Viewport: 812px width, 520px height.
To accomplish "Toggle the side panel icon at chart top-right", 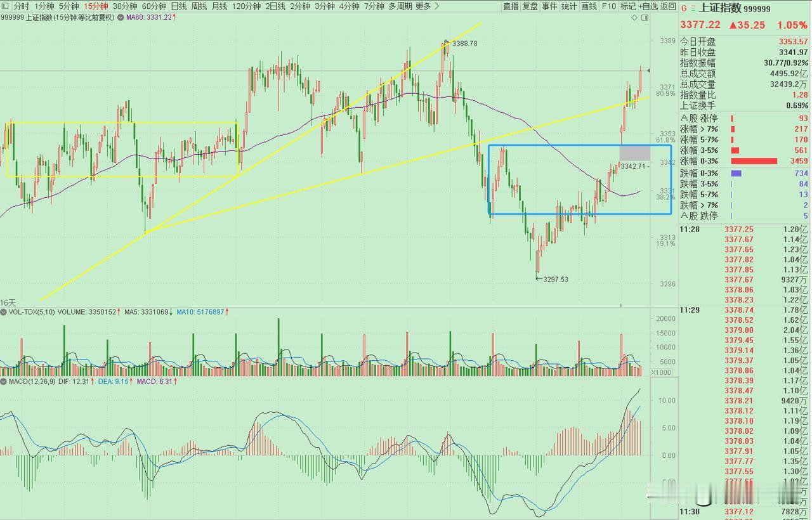I will [645, 18].
